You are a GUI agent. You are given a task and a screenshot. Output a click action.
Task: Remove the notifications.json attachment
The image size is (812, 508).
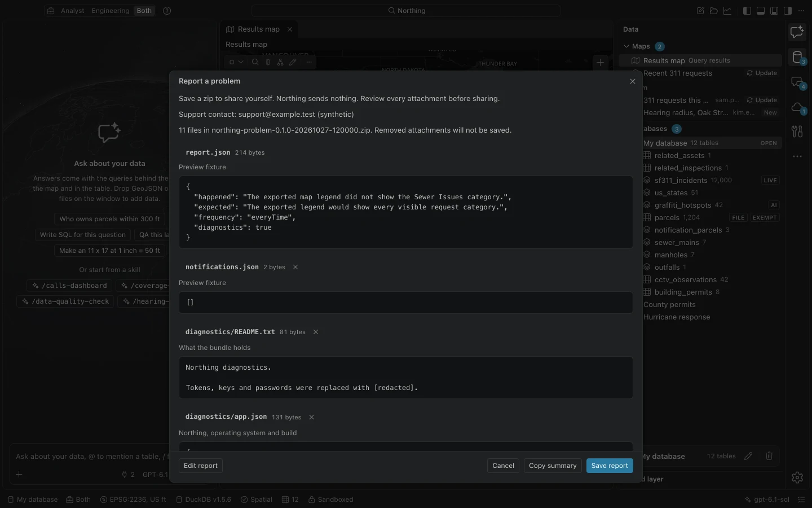295,267
